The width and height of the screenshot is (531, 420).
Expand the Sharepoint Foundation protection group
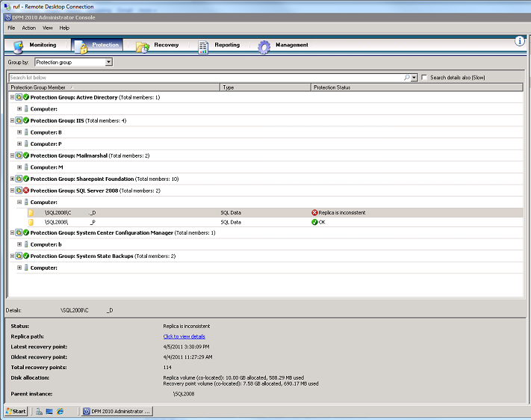pos(12,179)
